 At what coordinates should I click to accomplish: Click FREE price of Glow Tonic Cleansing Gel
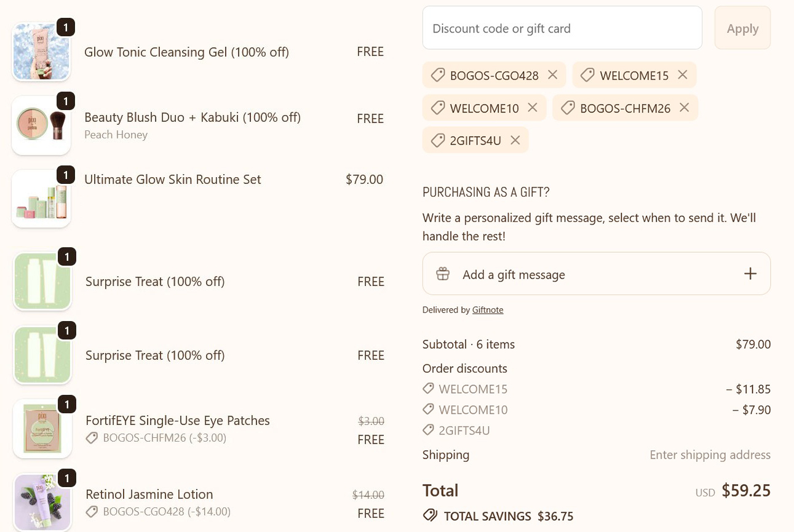[x=370, y=52]
